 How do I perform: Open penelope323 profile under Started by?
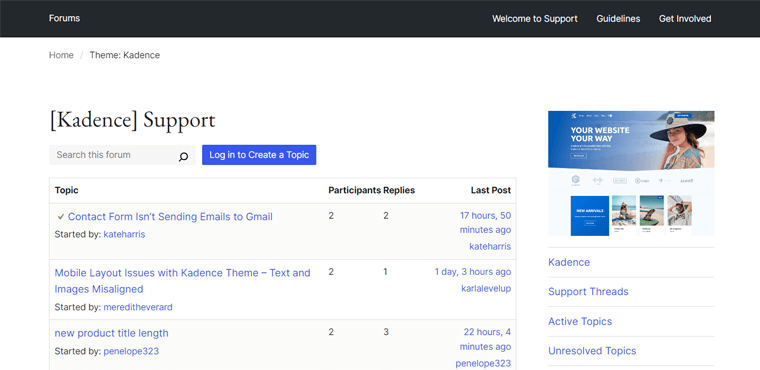point(131,351)
